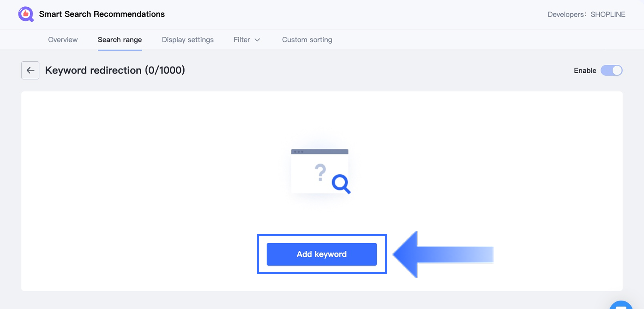Viewport: 644px width, 309px height.
Task: Click the Smart Search Recommendations app logo
Action: [26, 14]
